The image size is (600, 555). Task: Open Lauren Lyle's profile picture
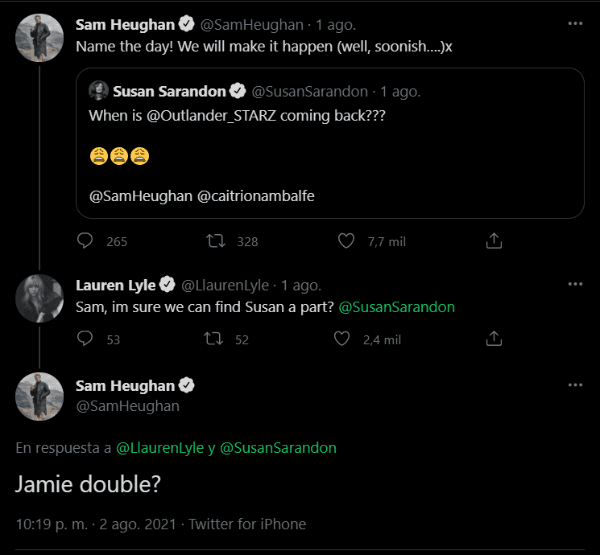[40, 298]
